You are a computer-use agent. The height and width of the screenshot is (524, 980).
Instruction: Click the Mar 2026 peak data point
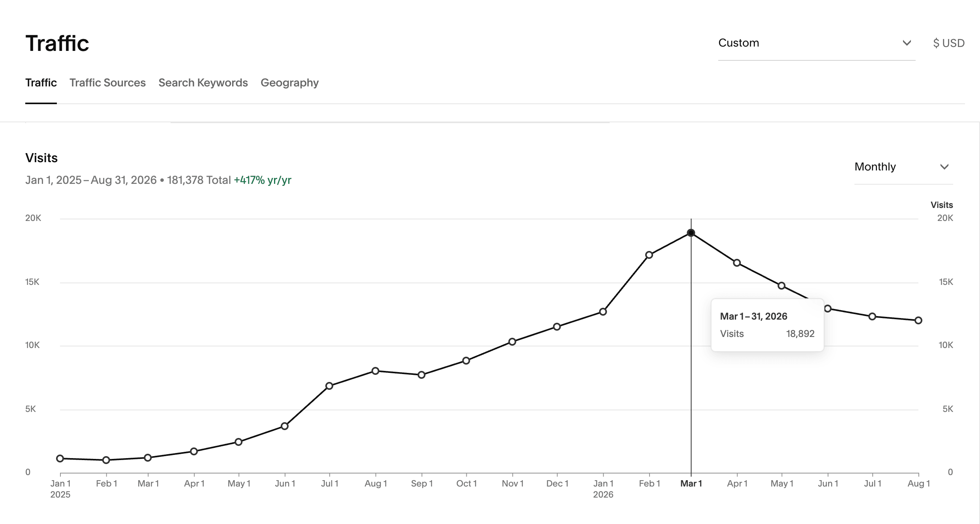(691, 233)
